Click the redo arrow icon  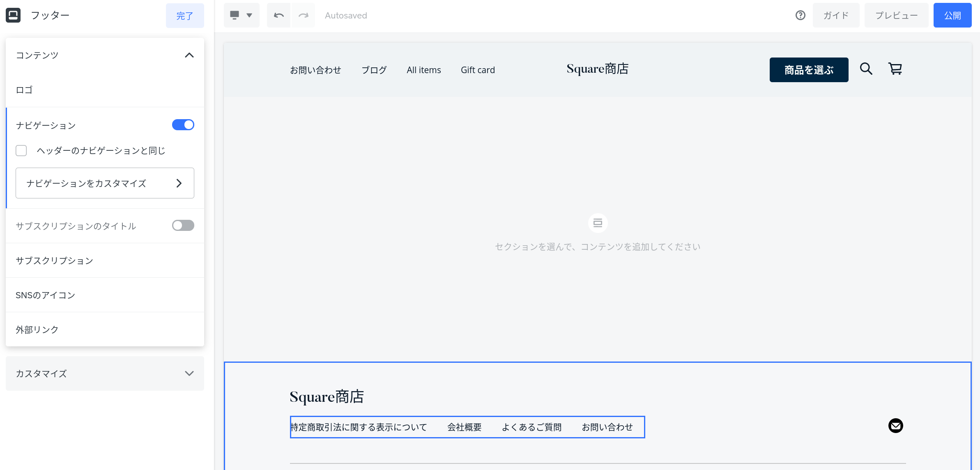pyautogui.click(x=303, y=15)
